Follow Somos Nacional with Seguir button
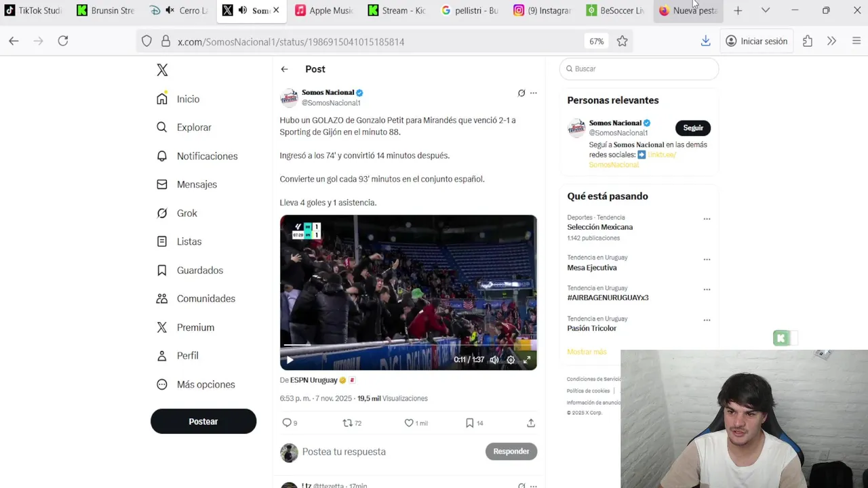 pyautogui.click(x=693, y=128)
